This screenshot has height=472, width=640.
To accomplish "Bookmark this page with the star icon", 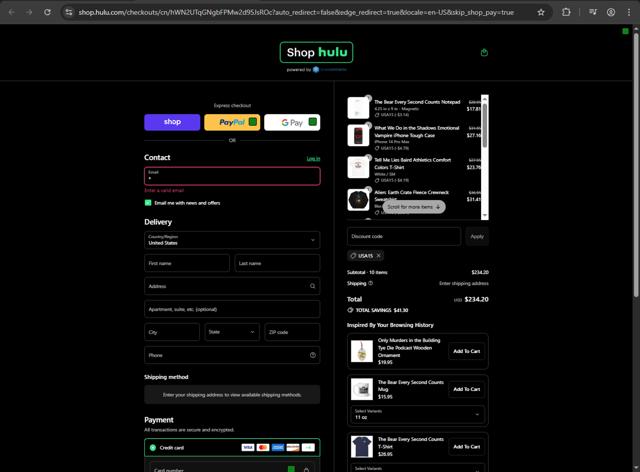I will click(541, 12).
